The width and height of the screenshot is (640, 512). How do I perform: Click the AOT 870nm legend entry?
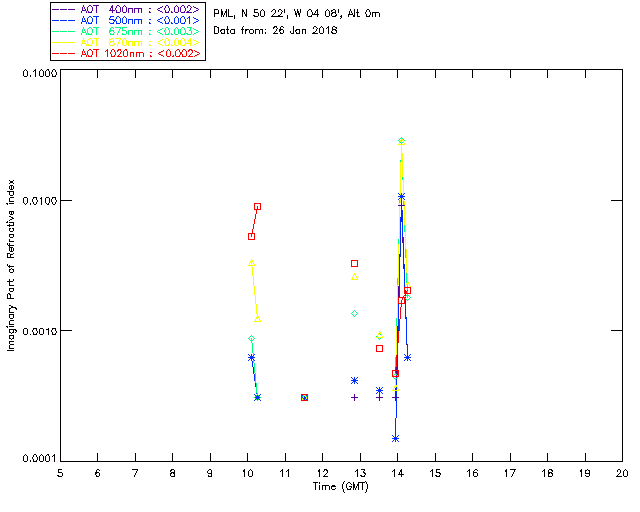[127, 42]
